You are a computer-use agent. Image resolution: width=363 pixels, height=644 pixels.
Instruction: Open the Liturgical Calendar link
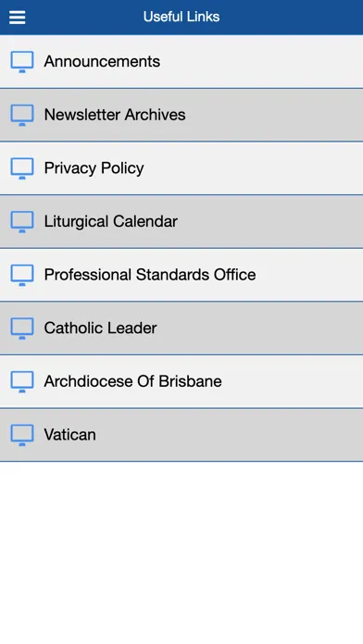point(181,222)
